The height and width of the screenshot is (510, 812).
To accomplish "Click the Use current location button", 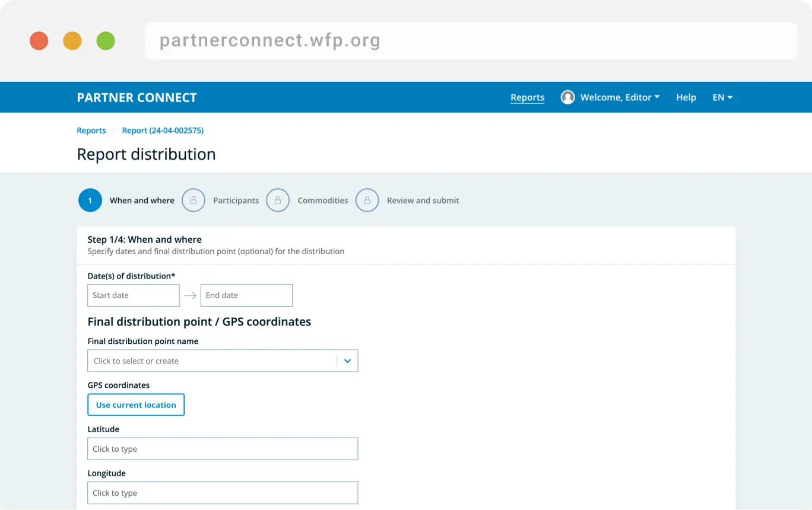I will tap(136, 404).
